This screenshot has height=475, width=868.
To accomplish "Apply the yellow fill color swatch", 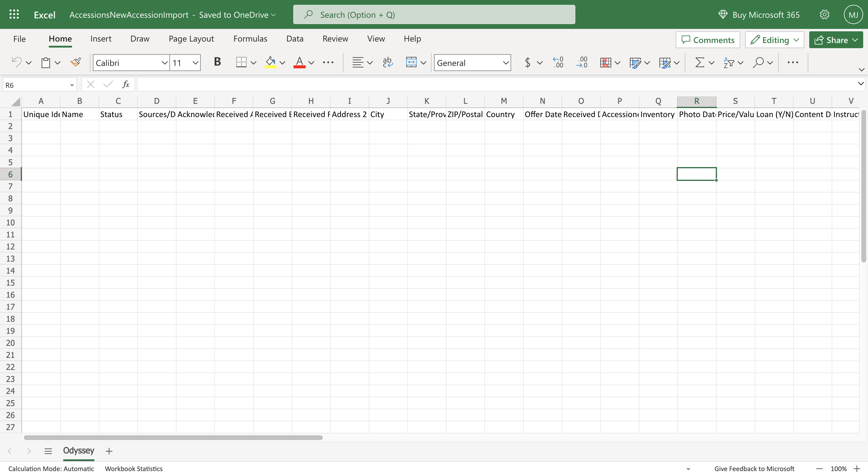I will tap(270, 62).
